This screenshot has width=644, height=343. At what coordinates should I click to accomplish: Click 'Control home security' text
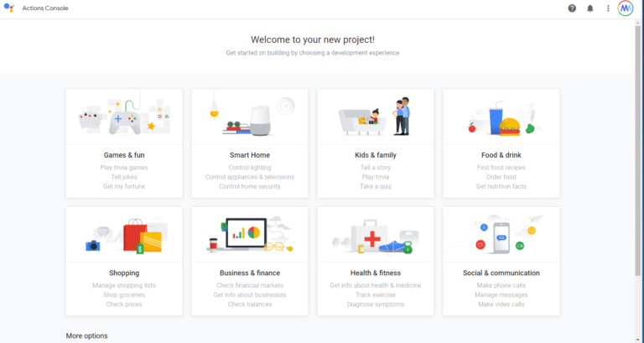pyautogui.click(x=250, y=186)
